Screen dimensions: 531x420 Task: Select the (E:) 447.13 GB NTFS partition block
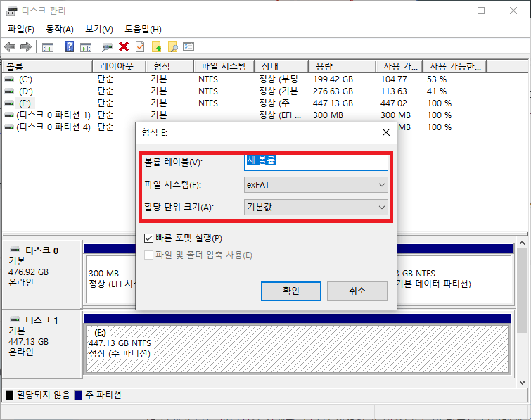298,349
